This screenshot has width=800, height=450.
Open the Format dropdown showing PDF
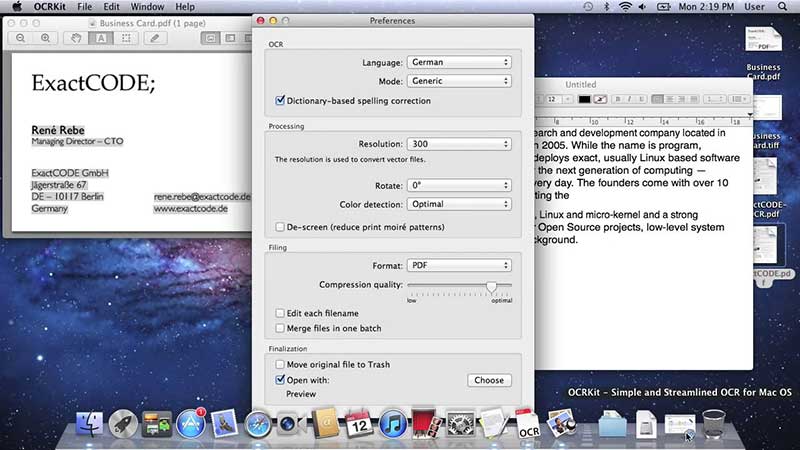[459, 265]
